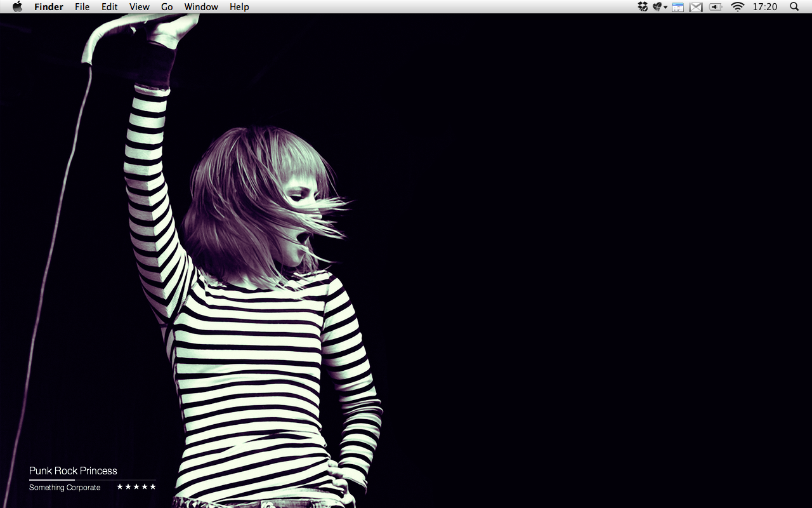Open the Finder menu
812x508 pixels.
(x=49, y=7)
